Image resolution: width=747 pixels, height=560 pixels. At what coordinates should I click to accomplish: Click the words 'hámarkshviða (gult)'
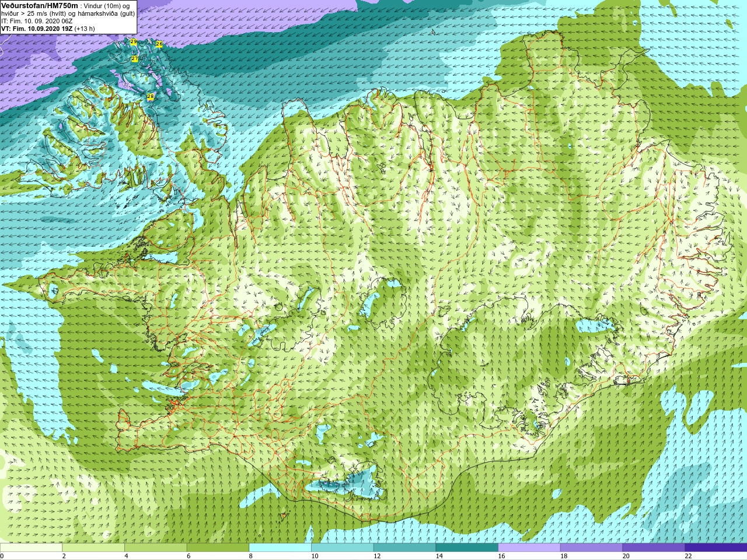pos(106,13)
